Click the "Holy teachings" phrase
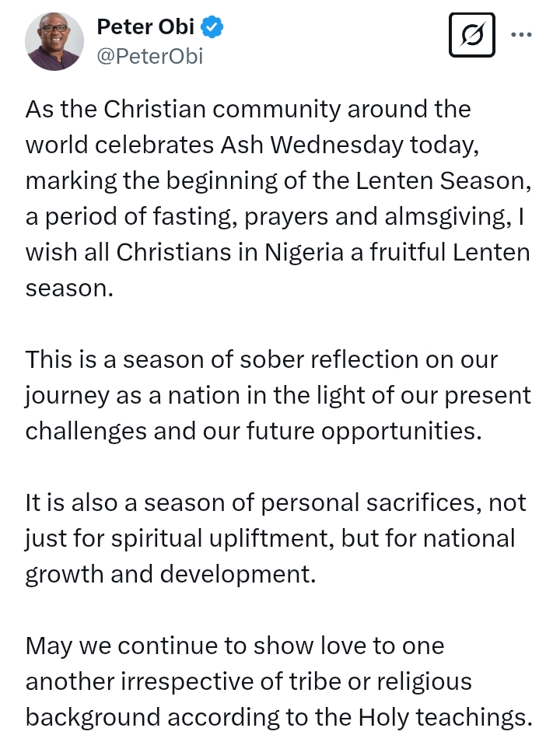Viewport: 560px width, 742px height. pos(442,718)
